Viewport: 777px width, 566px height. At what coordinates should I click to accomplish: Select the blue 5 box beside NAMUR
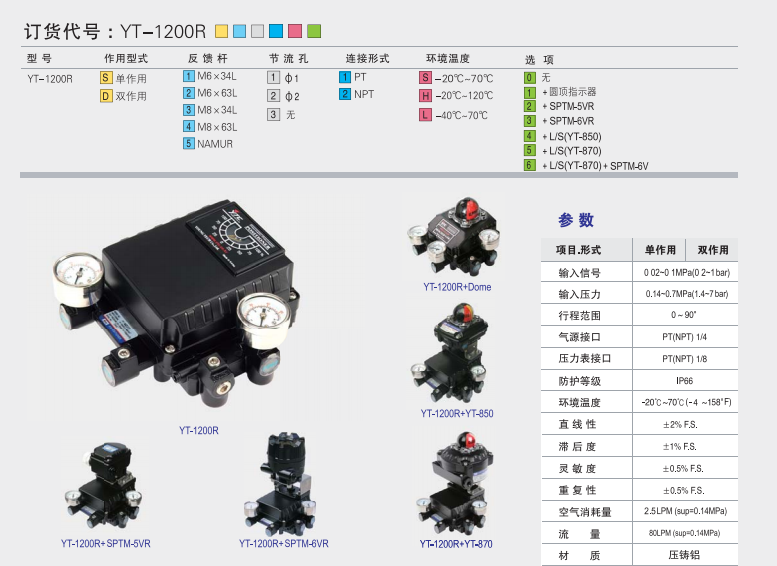click(189, 144)
